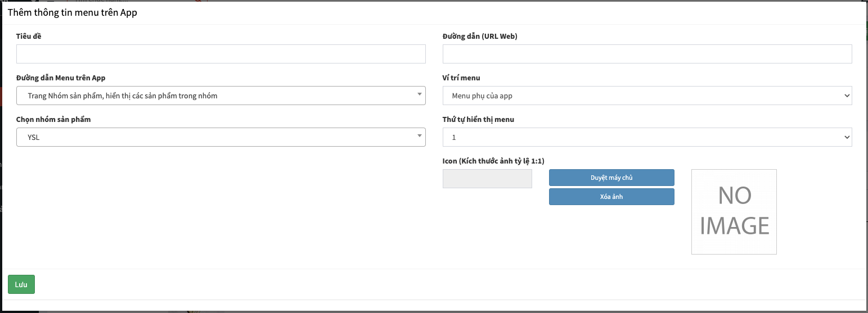The width and height of the screenshot is (868, 313).
Task: Click the Đường dẫn (URL Web) input
Action: tap(647, 54)
